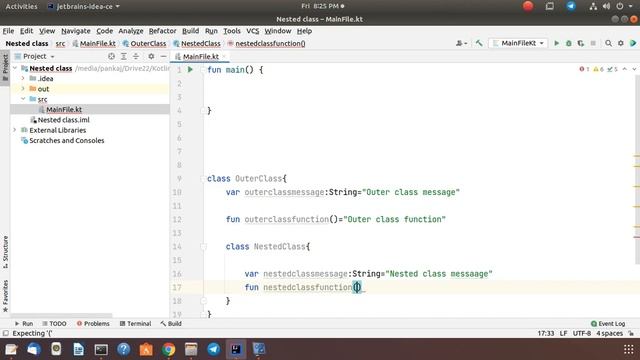Open Ubuntu Software in the dock

point(146,349)
